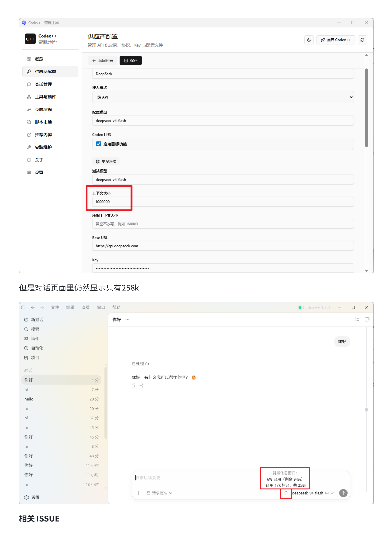Go to 工具与插件 section
The width and height of the screenshot is (392, 554).
coord(50,97)
